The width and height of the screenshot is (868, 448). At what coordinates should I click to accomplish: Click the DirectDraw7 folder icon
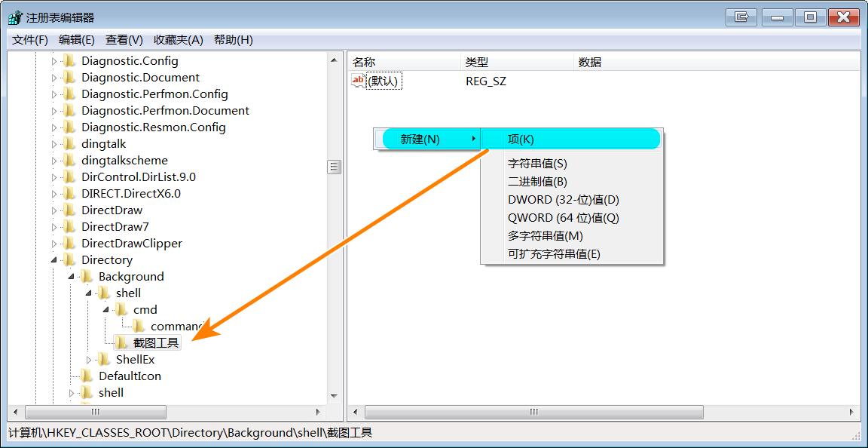pyautogui.click(x=69, y=227)
